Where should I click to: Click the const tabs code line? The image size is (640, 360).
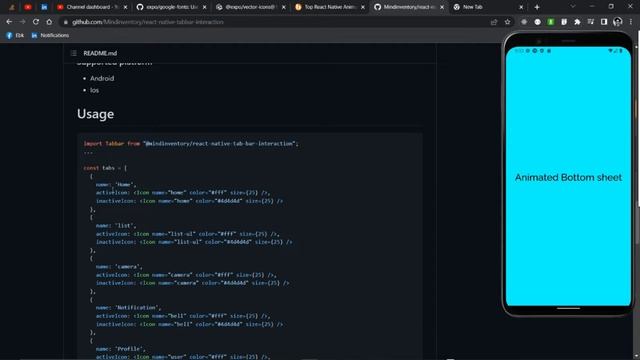[x=105, y=168]
